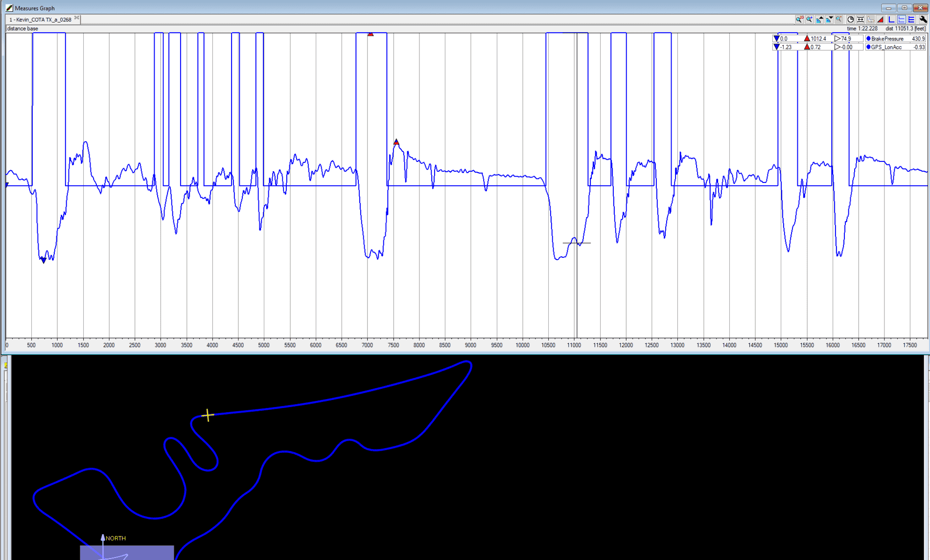Click the yellow cross position marker on track map
The height and width of the screenshot is (560, 930).
(x=208, y=415)
